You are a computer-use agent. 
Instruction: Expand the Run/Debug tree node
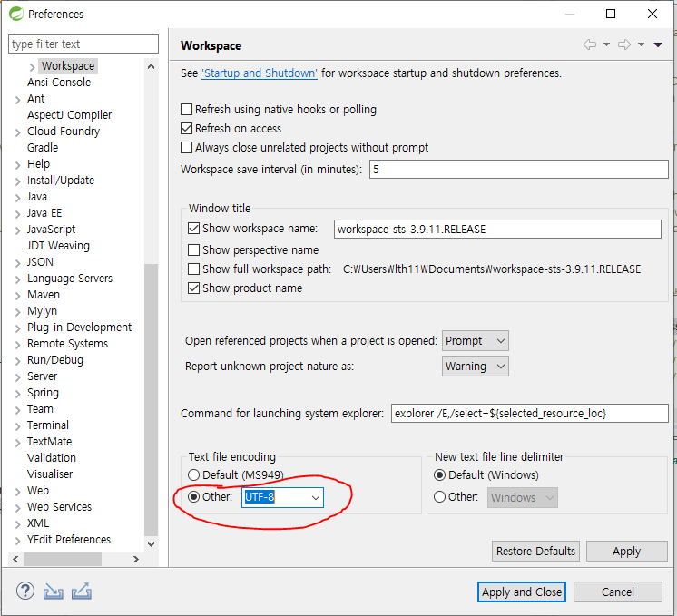[18, 361]
